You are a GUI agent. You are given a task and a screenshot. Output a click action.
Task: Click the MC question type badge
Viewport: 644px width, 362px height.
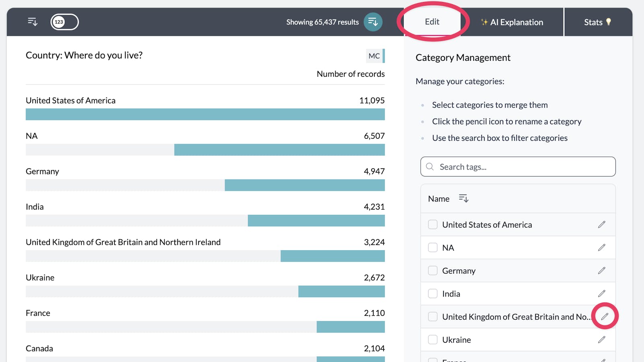pyautogui.click(x=374, y=56)
